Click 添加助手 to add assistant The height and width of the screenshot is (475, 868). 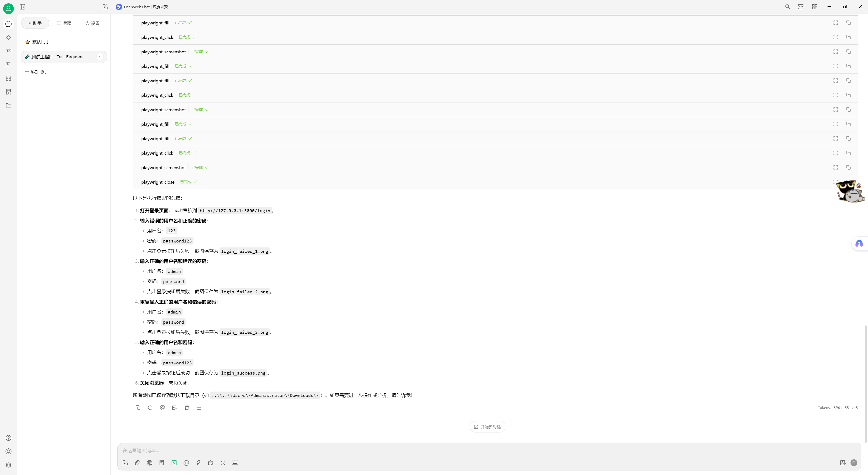pos(37,72)
